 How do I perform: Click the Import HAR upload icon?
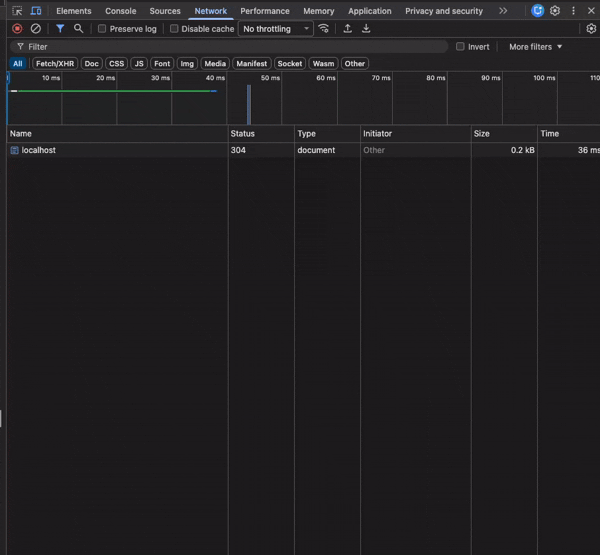(x=347, y=29)
